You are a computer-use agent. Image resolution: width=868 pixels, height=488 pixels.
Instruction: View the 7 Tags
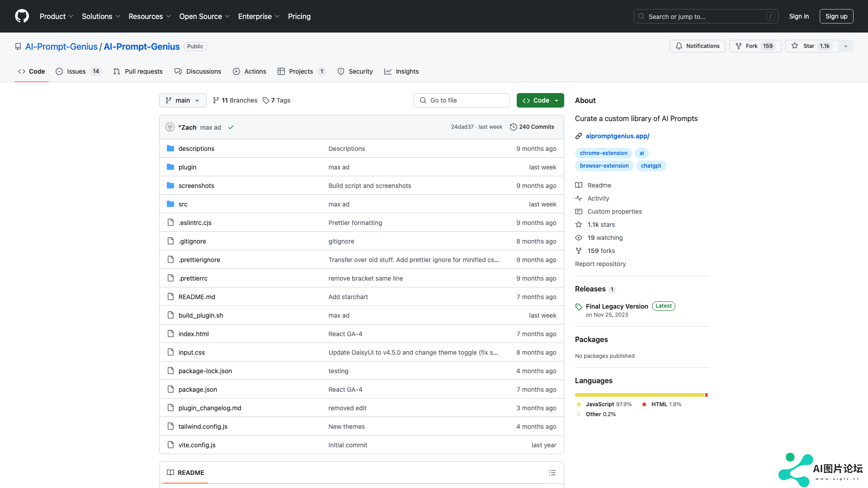click(277, 100)
